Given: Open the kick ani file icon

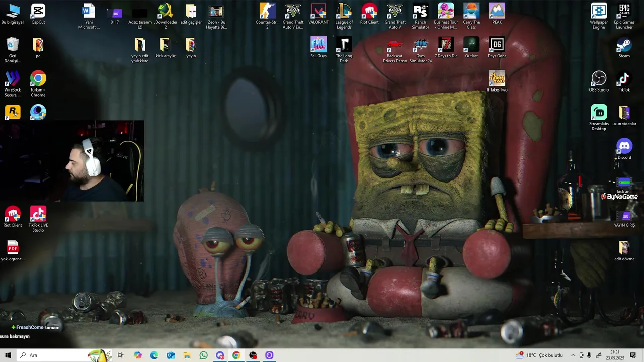Looking at the screenshot, I should 624,185.
